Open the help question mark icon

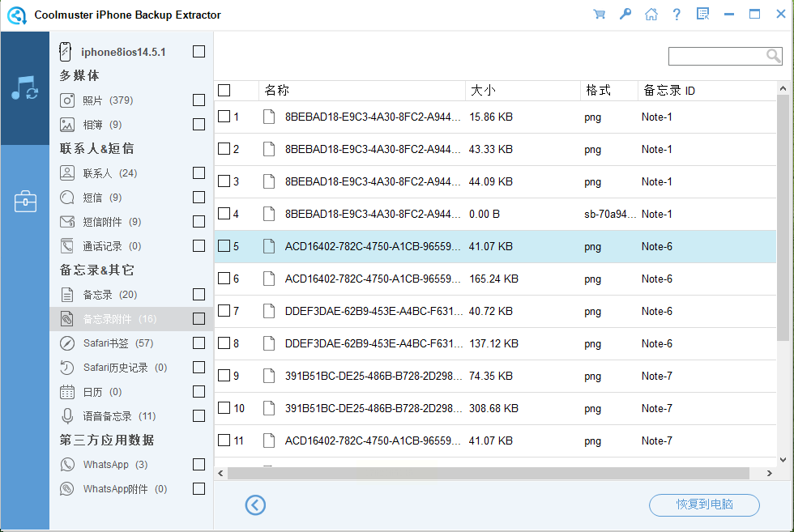[x=677, y=15]
